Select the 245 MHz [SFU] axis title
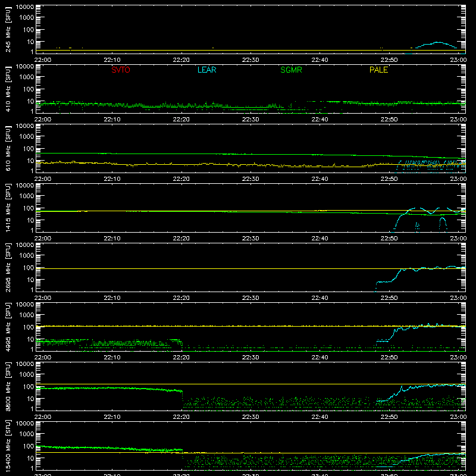This screenshot has height=476, width=476. point(8,29)
